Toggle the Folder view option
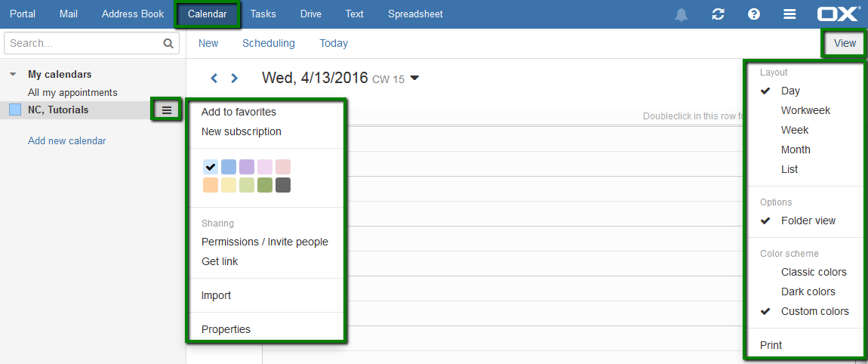The width and height of the screenshot is (868, 364). (808, 221)
